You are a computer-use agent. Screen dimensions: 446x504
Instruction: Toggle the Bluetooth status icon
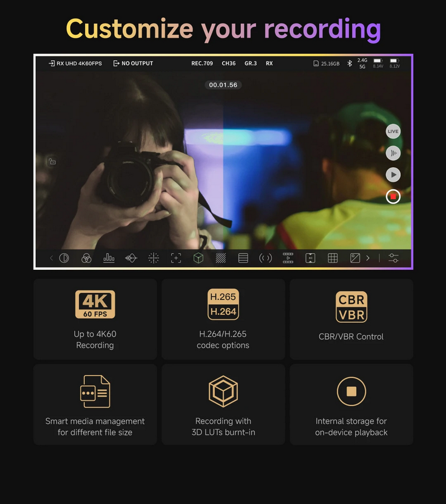(350, 64)
